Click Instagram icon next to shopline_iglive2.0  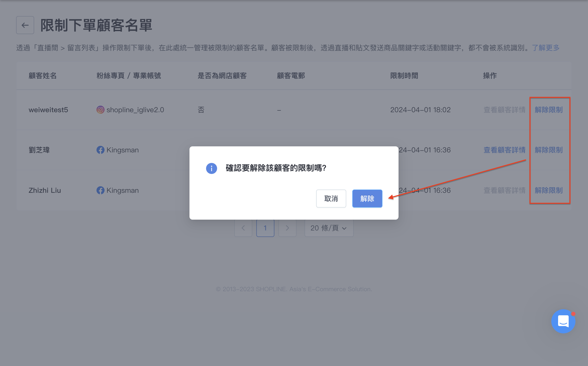(x=100, y=110)
